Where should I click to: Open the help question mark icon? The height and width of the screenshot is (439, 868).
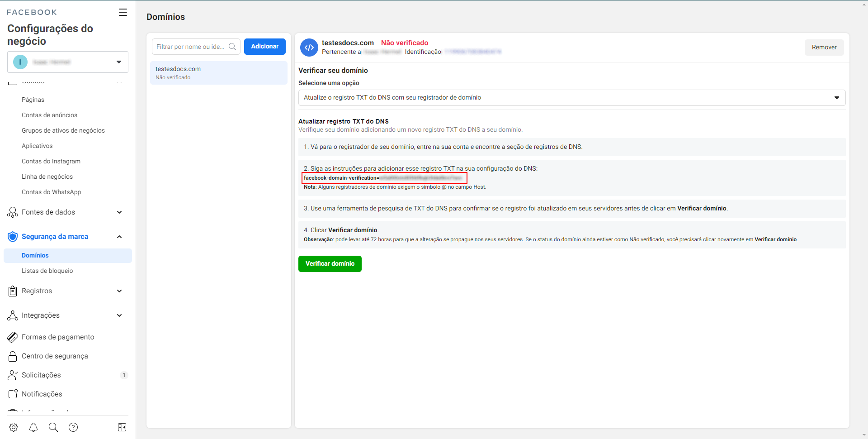[x=73, y=427]
